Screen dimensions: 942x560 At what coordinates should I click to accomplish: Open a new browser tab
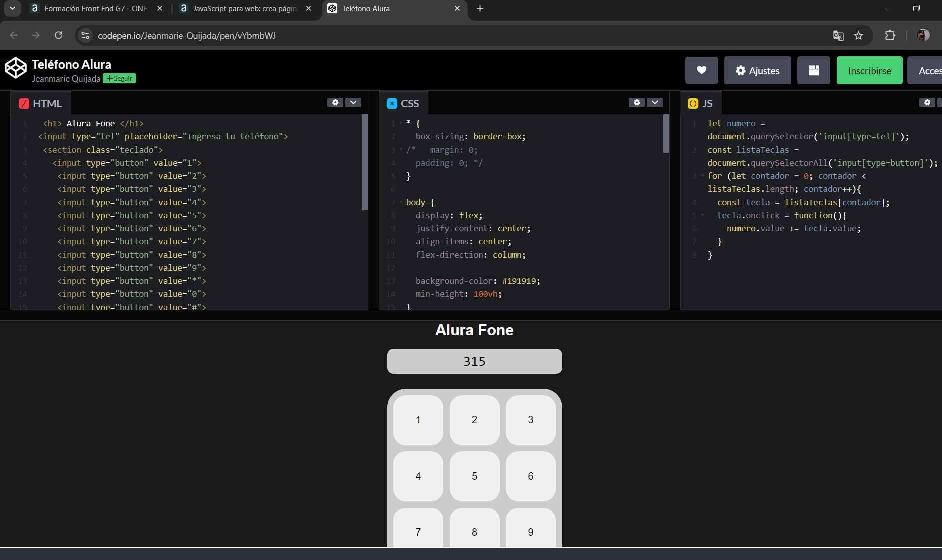click(480, 8)
